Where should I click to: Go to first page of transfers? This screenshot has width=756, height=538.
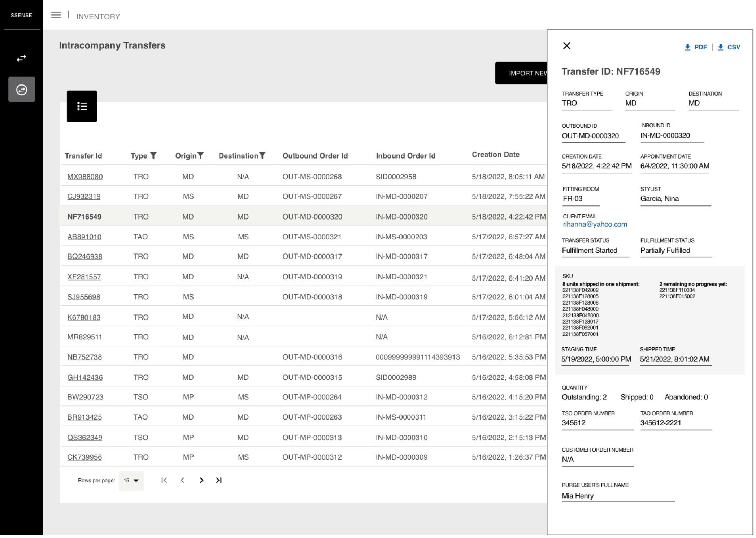[x=164, y=480]
